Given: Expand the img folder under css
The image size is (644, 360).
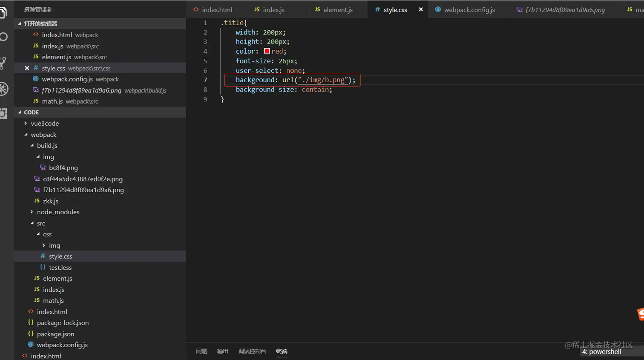Looking at the screenshot, I should (54, 245).
